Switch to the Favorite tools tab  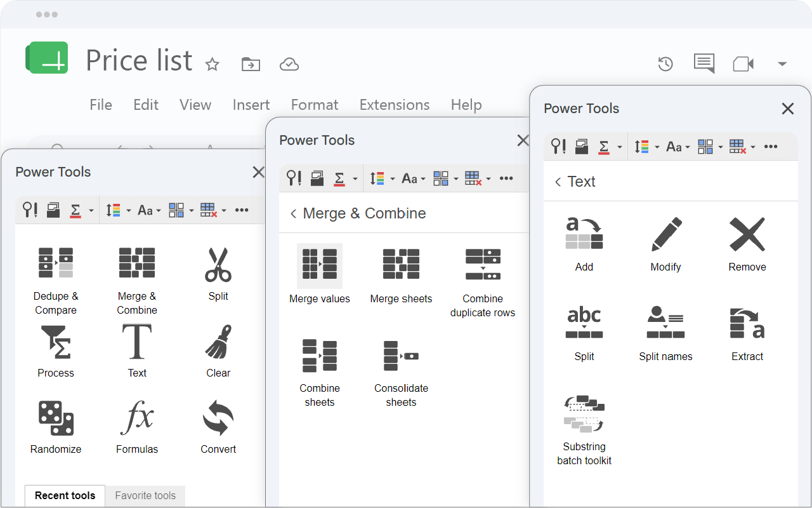[145, 496]
